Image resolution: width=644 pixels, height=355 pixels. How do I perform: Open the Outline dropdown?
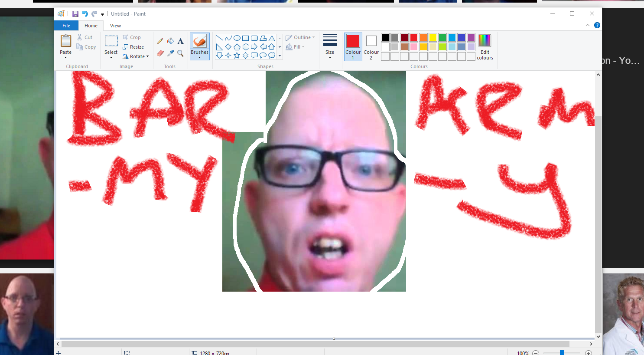click(300, 37)
